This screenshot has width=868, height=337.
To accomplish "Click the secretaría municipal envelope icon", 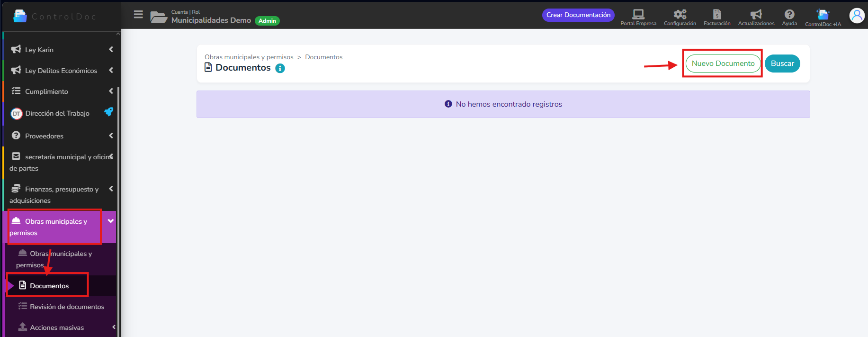I will (x=16, y=156).
